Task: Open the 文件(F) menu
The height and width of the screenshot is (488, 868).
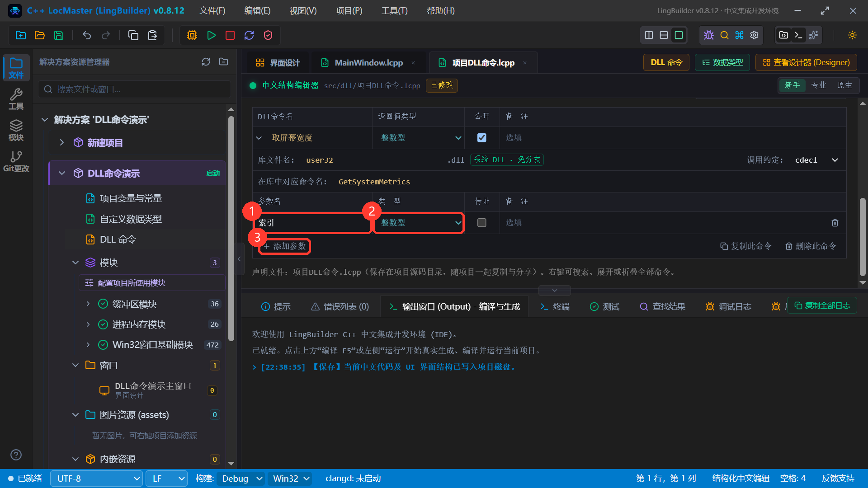Action: 212,11
